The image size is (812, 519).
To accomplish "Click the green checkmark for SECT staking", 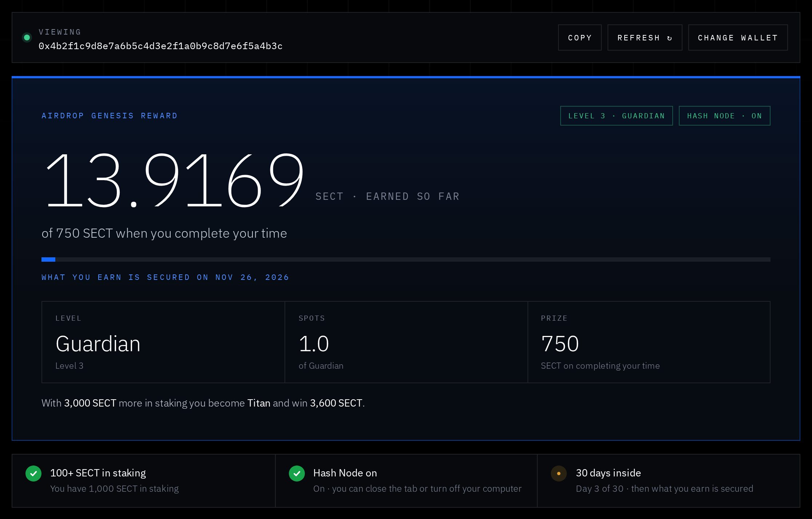I will click(x=33, y=474).
